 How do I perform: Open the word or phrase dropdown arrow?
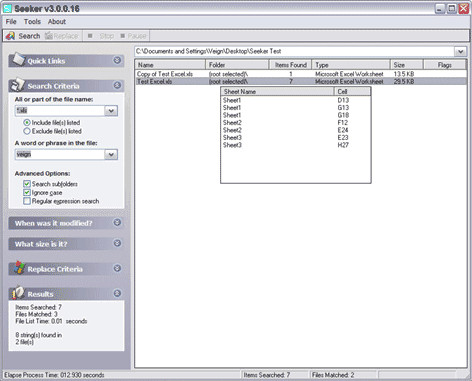pos(111,154)
